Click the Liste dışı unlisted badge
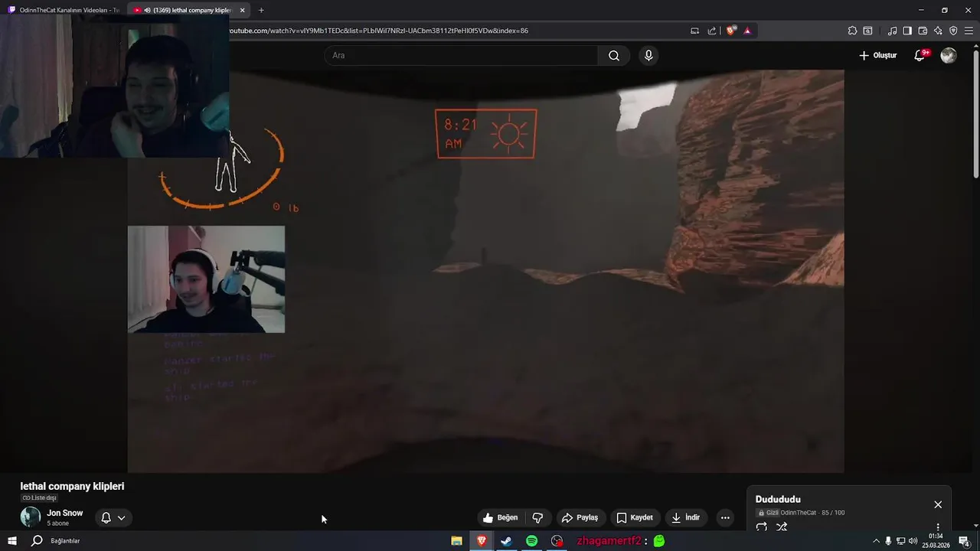This screenshot has height=551, width=980. coord(39,498)
